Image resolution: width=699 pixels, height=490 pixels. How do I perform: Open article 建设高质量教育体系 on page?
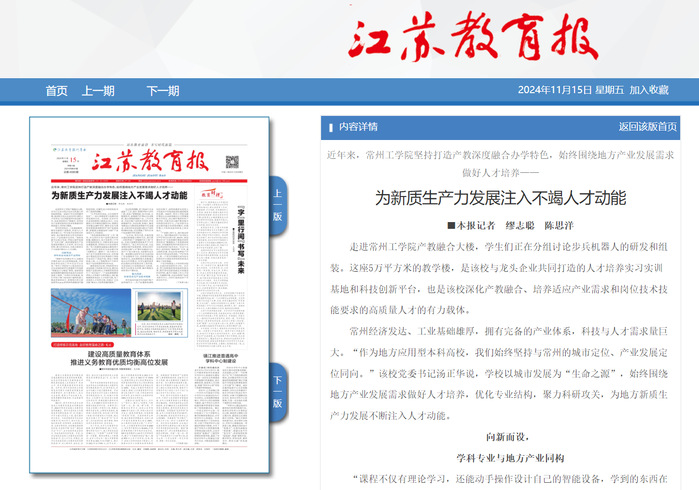[x=119, y=358]
